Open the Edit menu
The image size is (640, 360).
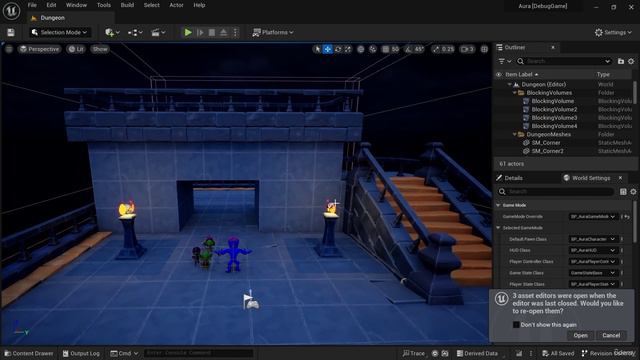51,5
